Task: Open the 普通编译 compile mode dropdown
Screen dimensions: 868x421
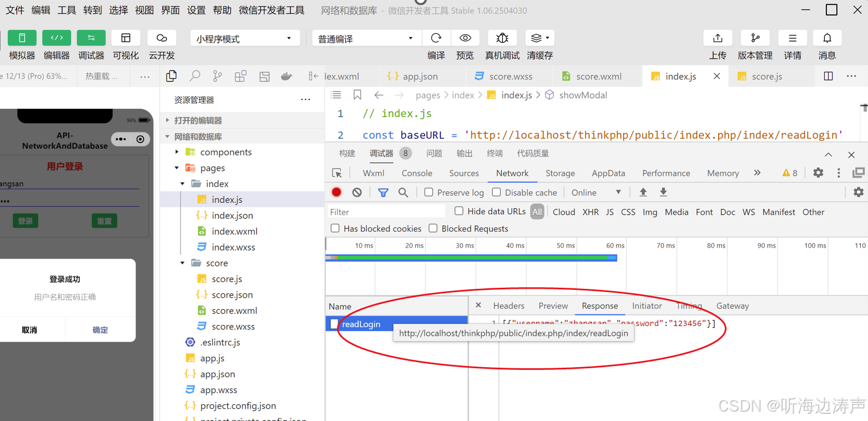Action: (366, 38)
